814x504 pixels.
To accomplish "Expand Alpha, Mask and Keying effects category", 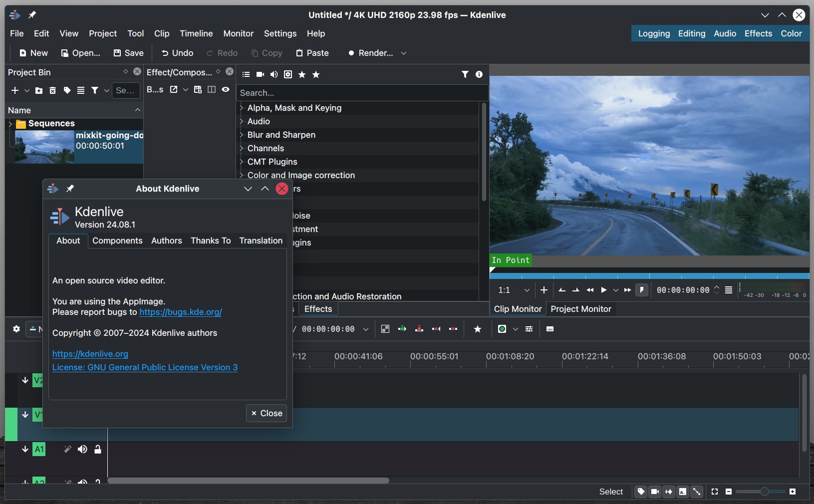I will coord(242,108).
